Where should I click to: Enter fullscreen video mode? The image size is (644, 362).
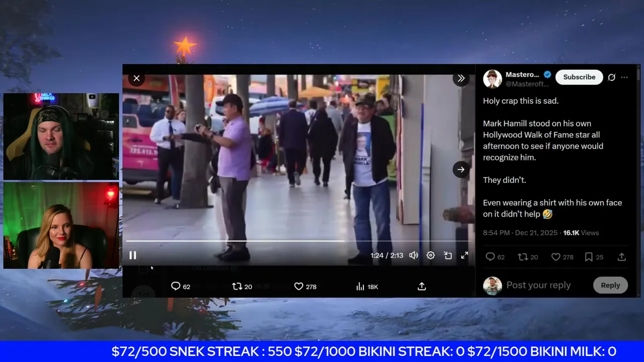pos(464,255)
